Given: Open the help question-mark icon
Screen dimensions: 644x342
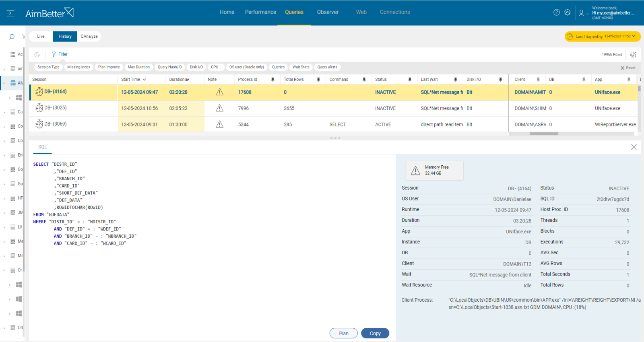Looking at the screenshot, I should pyautogui.click(x=557, y=12).
